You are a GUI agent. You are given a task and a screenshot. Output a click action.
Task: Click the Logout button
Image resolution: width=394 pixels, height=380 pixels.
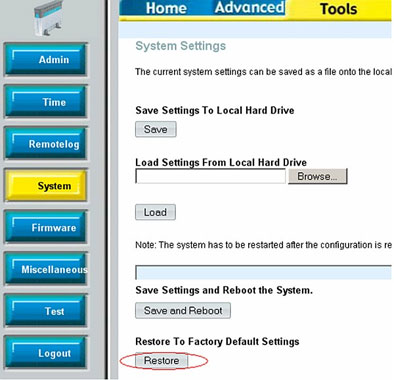(x=45, y=353)
